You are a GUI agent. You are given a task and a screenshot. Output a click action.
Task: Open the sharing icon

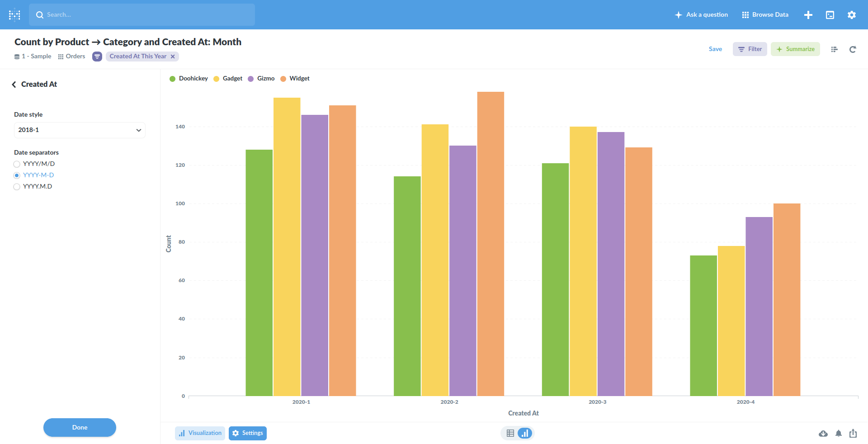click(854, 433)
